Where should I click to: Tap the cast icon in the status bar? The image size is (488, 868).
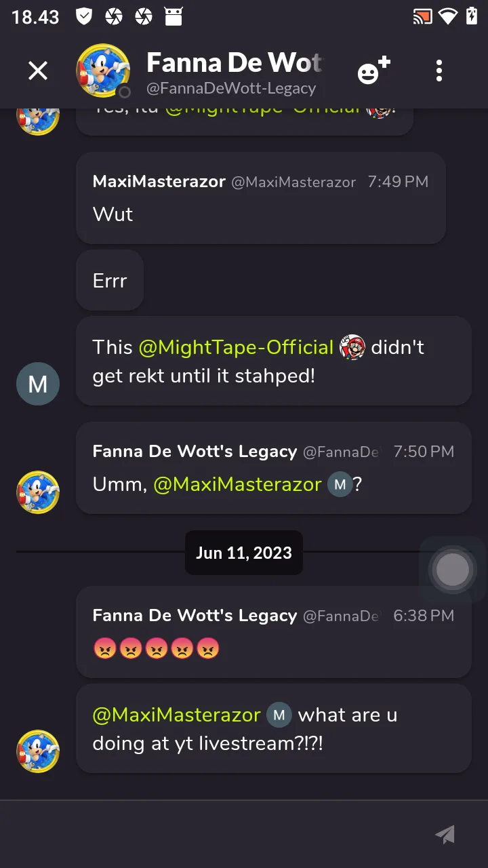click(x=422, y=17)
